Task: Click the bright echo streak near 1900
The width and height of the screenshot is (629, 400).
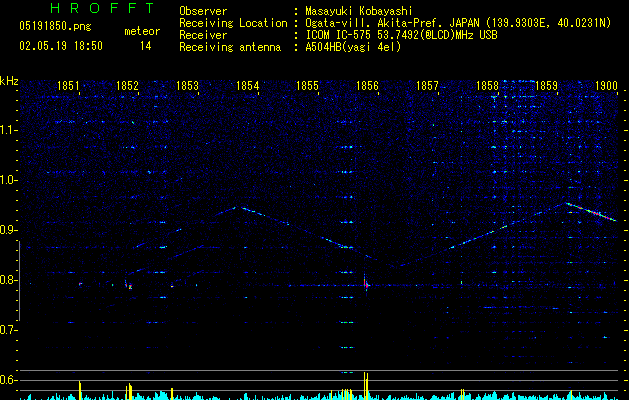Action: (590, 211)
